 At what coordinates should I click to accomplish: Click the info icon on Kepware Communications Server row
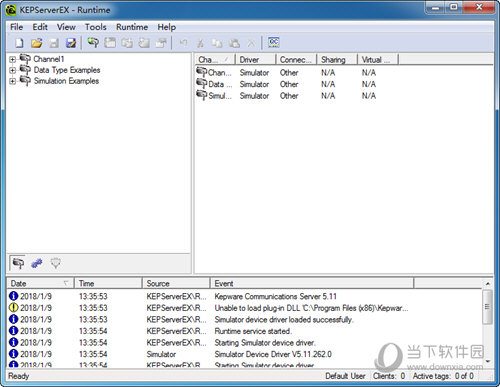13,296
